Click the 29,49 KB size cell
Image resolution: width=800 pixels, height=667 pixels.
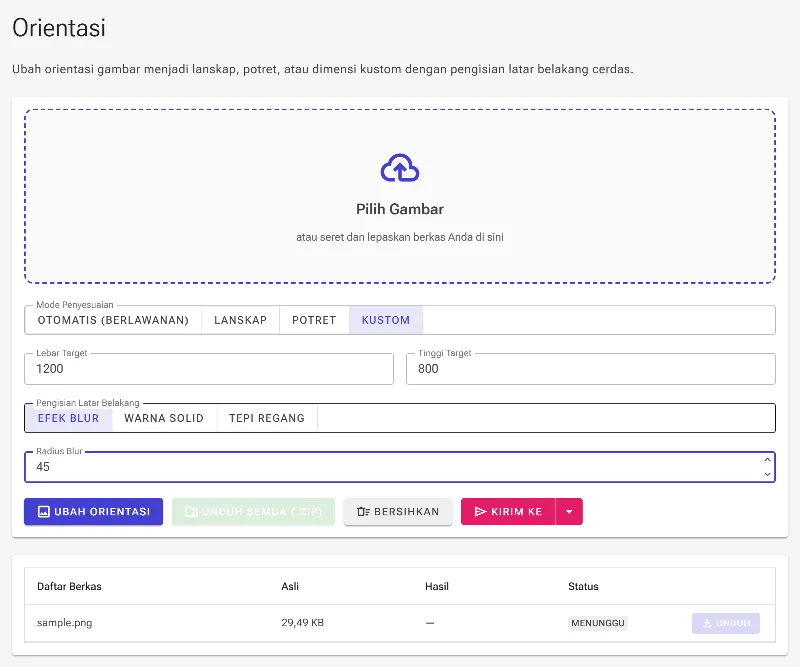coord(303,623)
